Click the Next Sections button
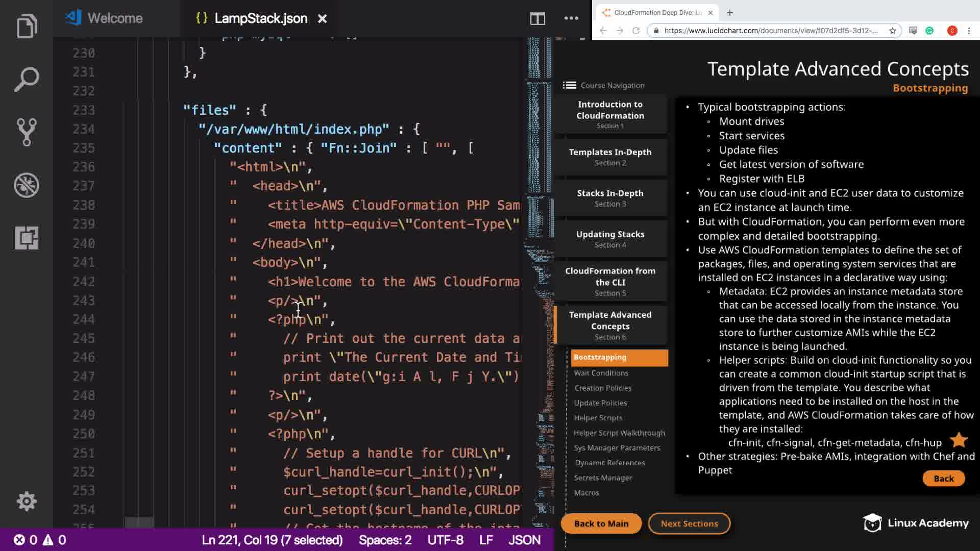The height and width of the screenshot is (551, 980). point(689,523)
